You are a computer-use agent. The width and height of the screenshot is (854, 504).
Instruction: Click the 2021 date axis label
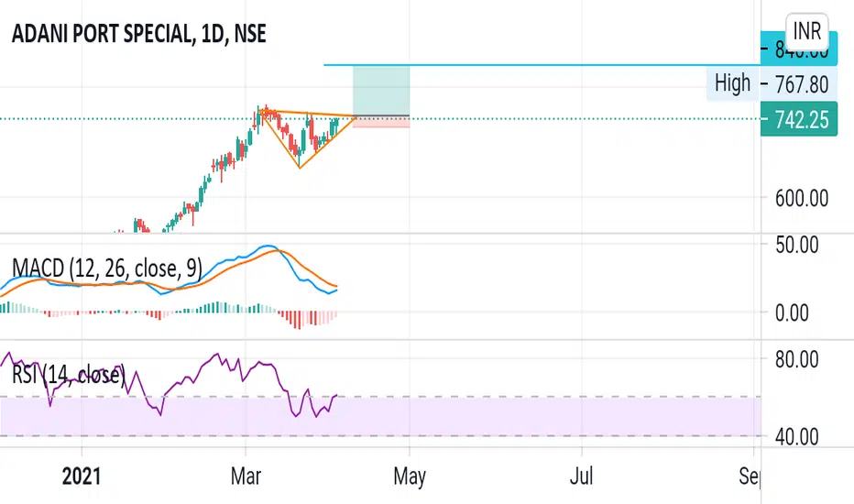point(82,477)
